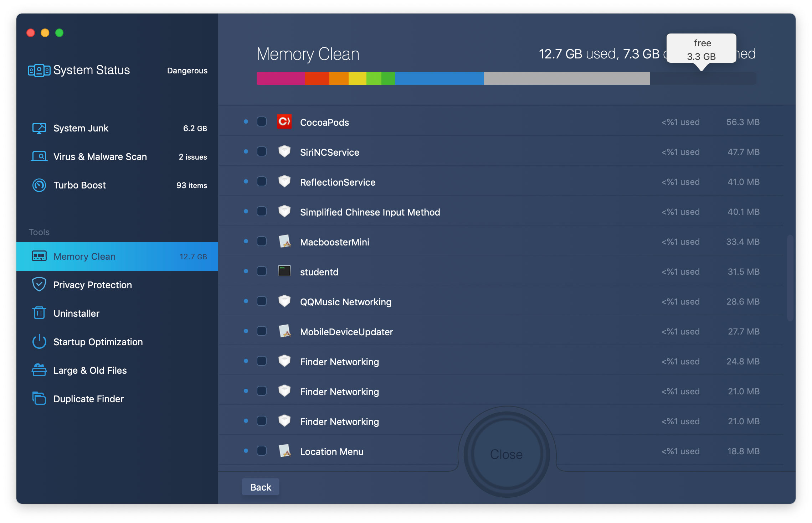This screenshot has height=523, width=812.
Task: Select the MacboosterMini checkbox
Action: [262, 242]
